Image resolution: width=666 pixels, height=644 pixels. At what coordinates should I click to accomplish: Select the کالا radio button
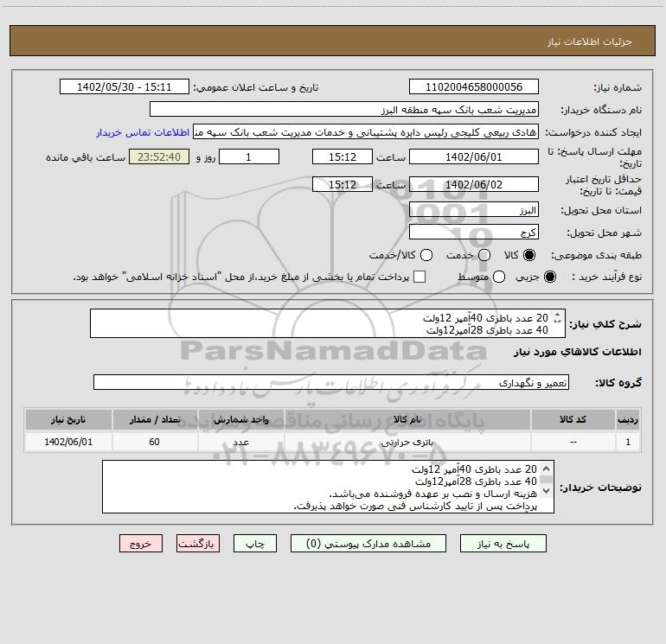click(529, 255)
